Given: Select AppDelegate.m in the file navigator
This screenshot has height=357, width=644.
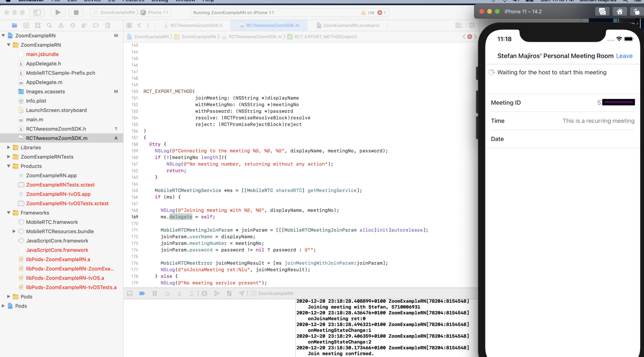Looking at the screenshot, I should (x=44, y=82).
